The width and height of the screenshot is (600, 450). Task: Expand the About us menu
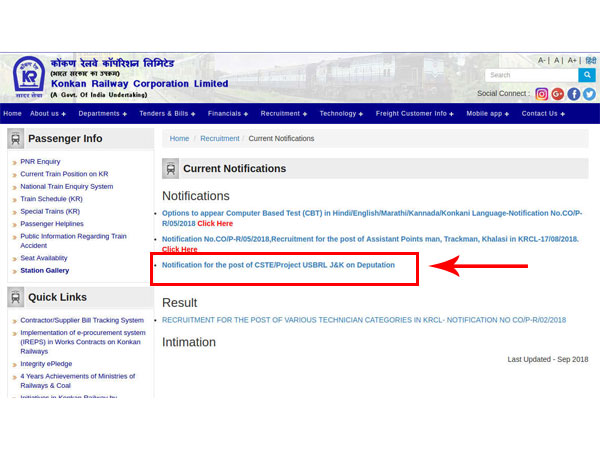pos(48,114)
